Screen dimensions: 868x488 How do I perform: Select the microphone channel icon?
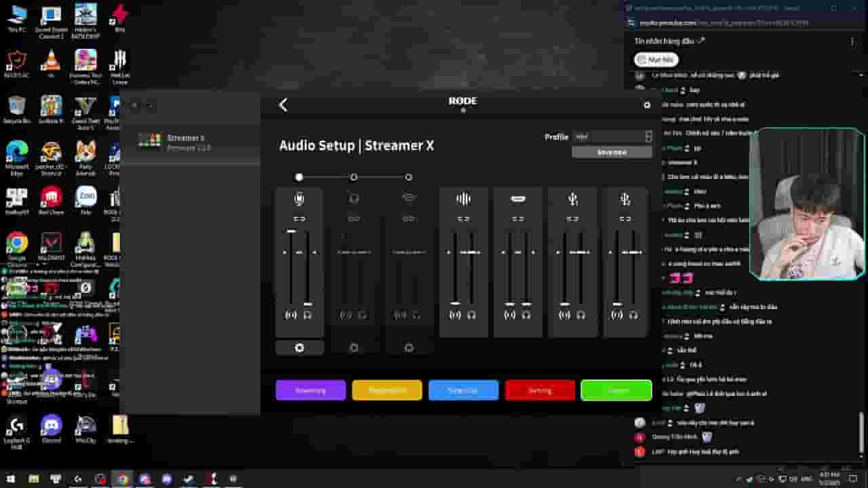[299, 199]
